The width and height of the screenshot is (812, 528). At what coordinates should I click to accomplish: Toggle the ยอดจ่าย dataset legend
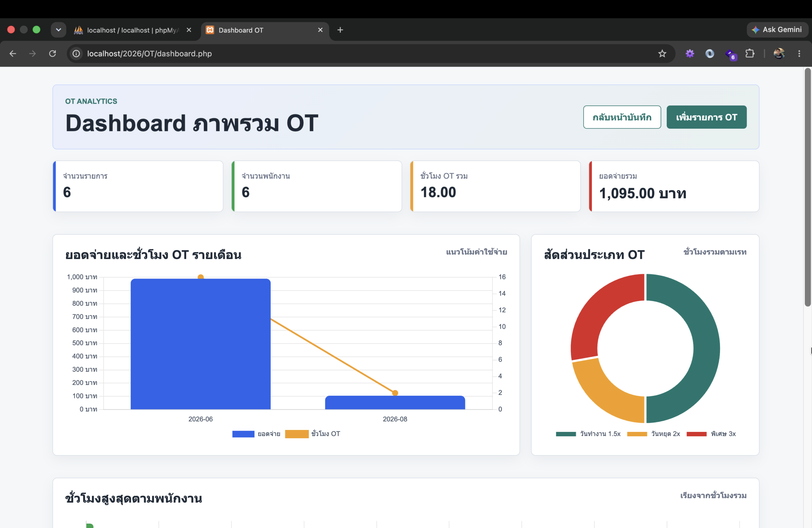256,433
